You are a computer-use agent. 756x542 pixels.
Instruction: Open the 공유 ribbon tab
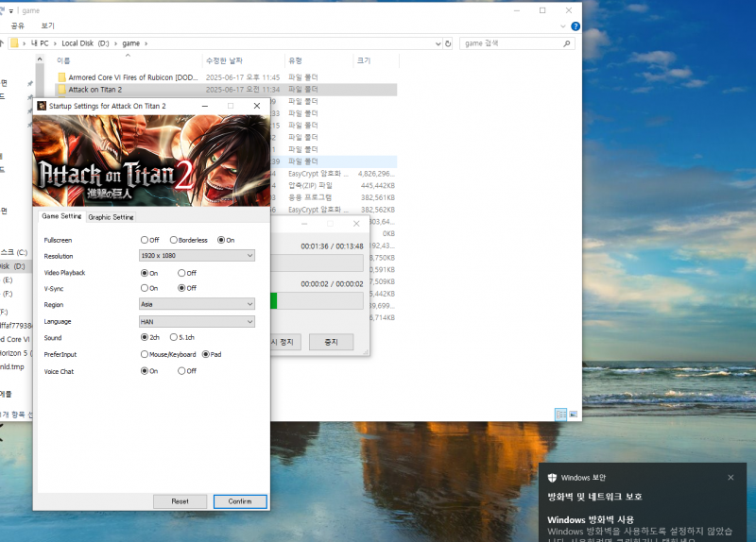click(18, 25)
